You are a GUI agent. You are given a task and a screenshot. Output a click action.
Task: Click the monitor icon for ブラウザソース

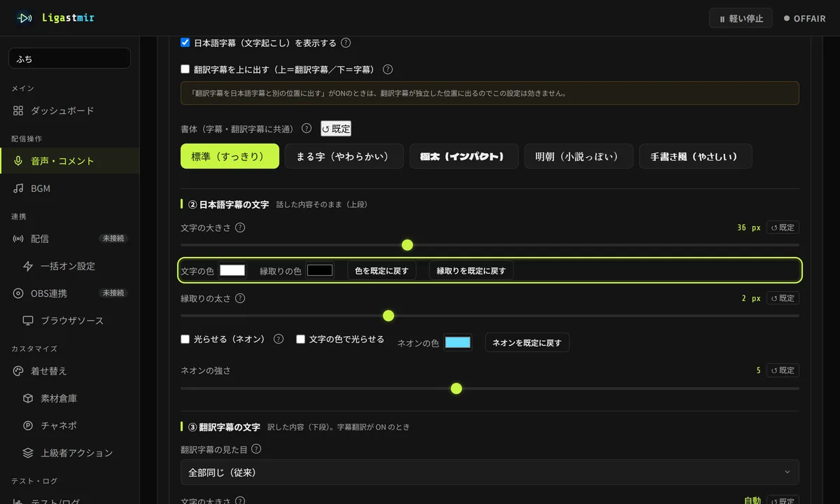(28, 321)
